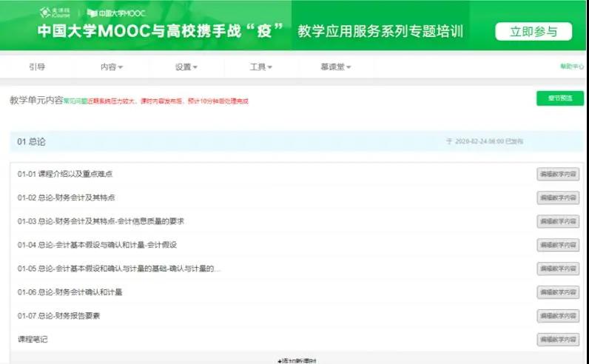
Task: Open the 帮助中心 link
Action: click(572, 67)
